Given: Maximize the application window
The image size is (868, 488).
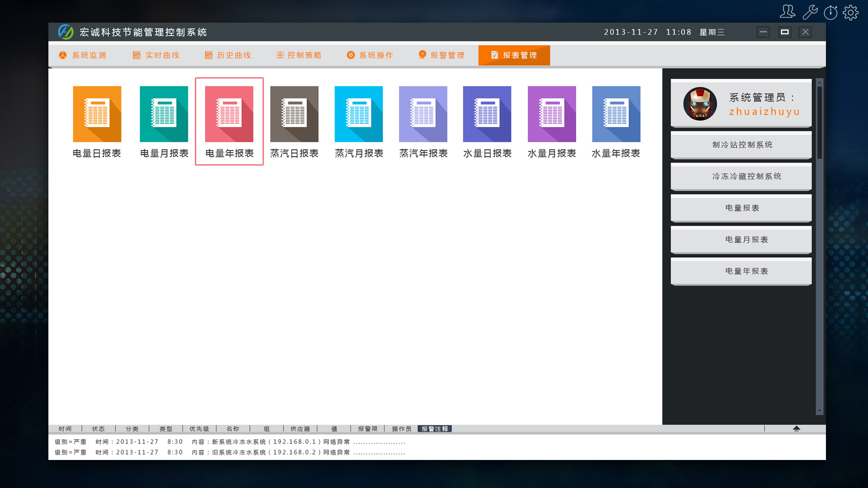Looking at the screenshot, I should 784,32.
